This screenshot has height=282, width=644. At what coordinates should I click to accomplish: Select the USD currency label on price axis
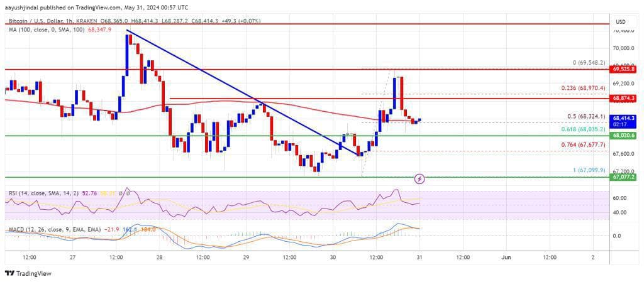pos(621,22)
